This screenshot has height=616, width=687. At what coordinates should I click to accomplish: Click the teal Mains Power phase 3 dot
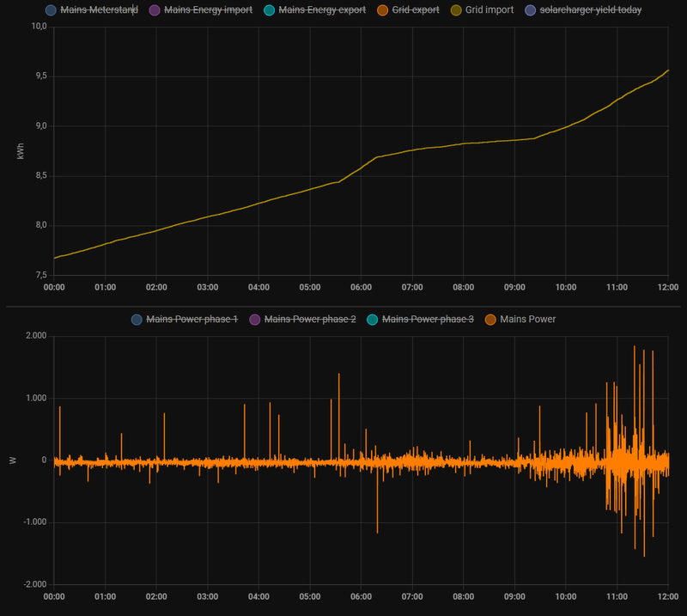point(373,320)
